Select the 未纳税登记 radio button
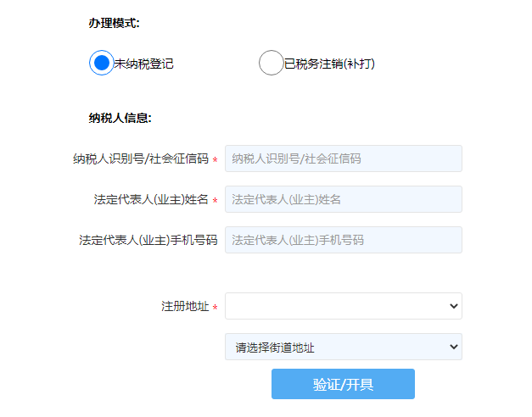Screen dimensions: 532x417 point(101,63)
